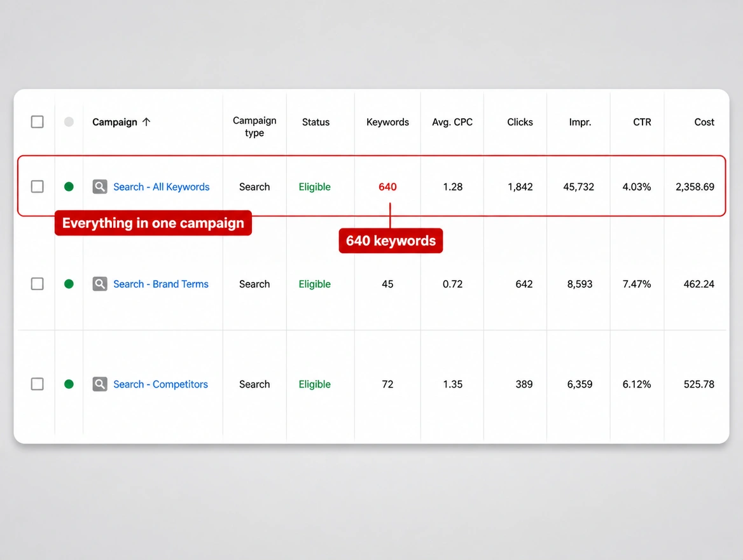Sort by the Clicks column header
The image size is (743, 560).
coord(520,122)
